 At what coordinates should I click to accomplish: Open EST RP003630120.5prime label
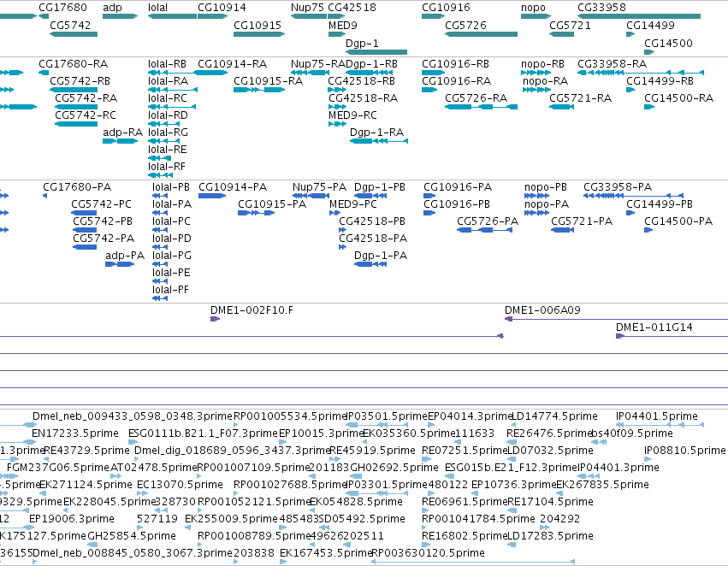pyautogui.click(x=428, y=553)
